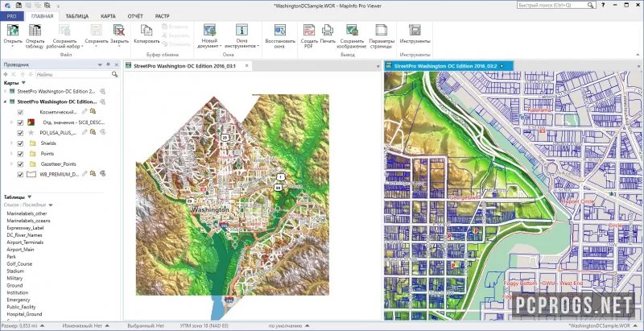Click the Создать PDF icon

(x=309, y=31)
